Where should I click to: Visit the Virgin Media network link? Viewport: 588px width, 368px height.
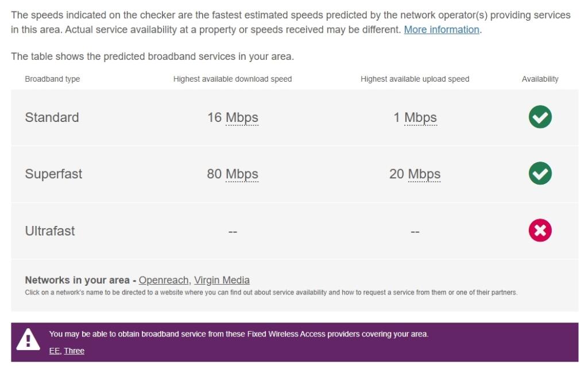click(x=222, y=280)
